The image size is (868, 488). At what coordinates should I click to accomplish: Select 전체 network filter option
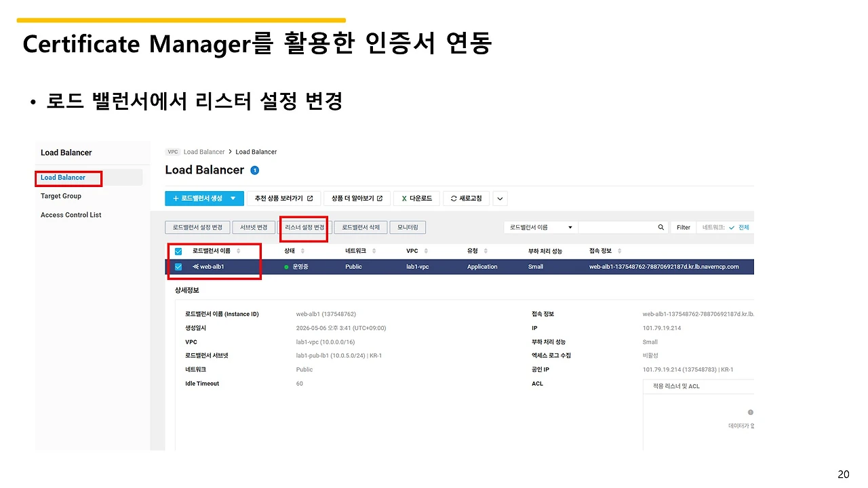tap(744, 228)
